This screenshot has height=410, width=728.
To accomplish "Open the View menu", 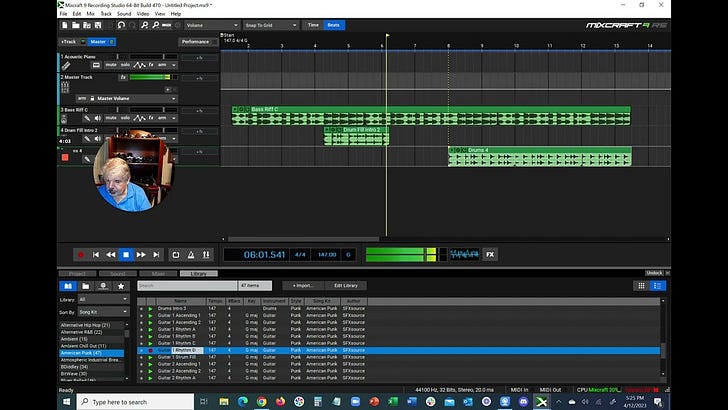I will [160, 14].
